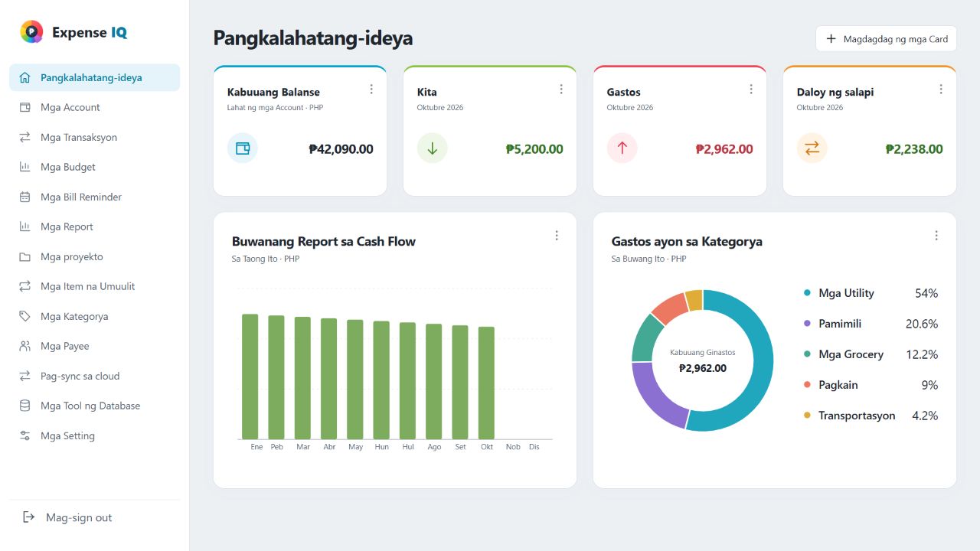This screenshot has width=980, height=551.
Task: Click the wallet icon beside Mga Account
Action: coord(24,107)
